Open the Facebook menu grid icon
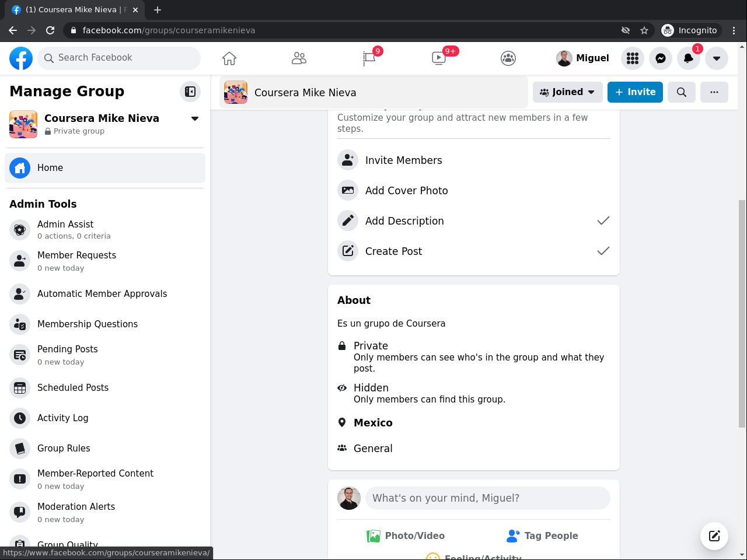 click(633, 58)
